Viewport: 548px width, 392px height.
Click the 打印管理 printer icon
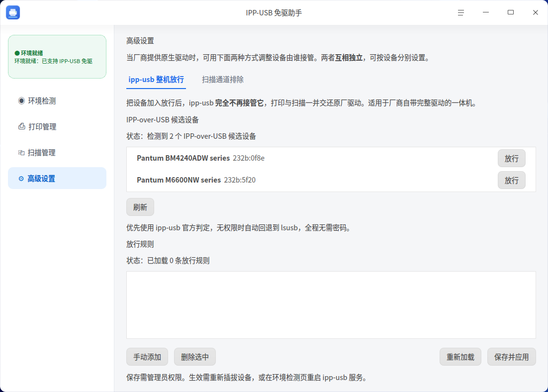click(x=22, y=126)
